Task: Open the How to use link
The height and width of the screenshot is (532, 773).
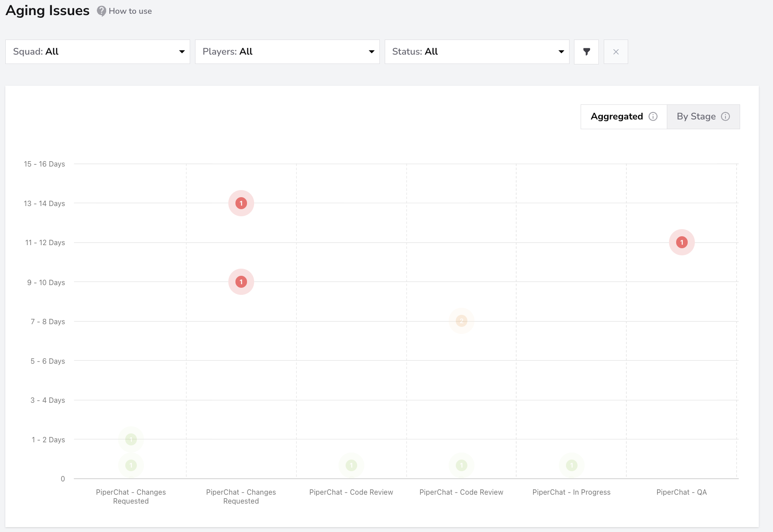Action: [130, 11]
